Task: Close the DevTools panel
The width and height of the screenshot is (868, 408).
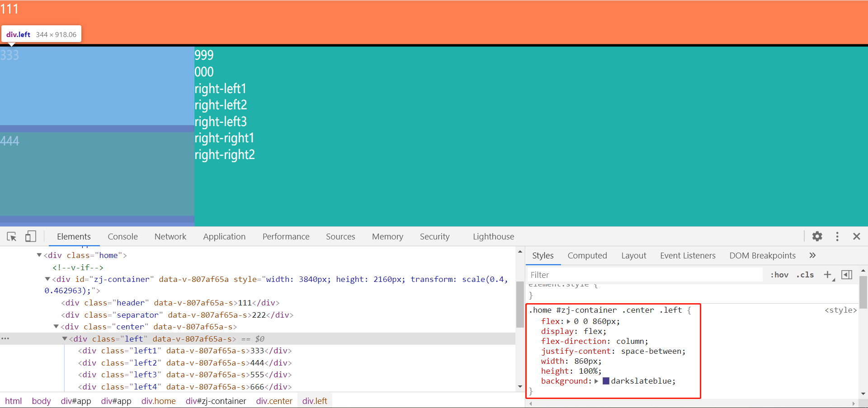Action: (x=856, y=236)
